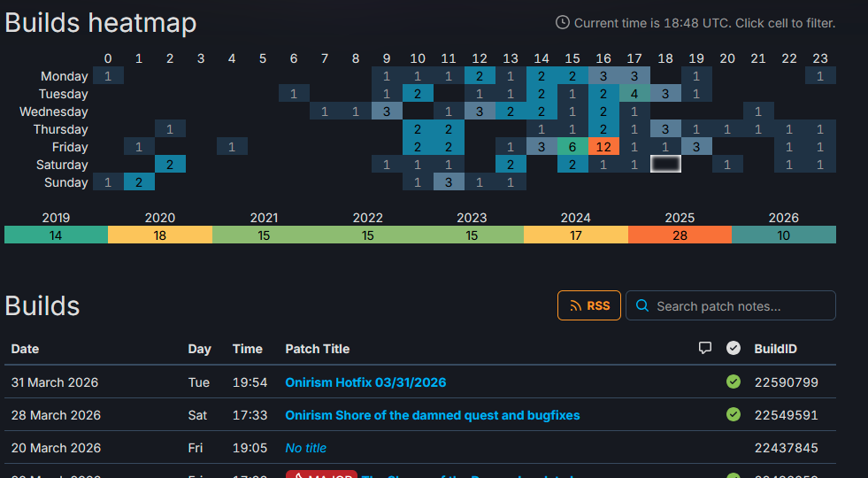868x478 pixels.
Task: Select the 2024 year bar with 17 builds
Action: (576, 235)
